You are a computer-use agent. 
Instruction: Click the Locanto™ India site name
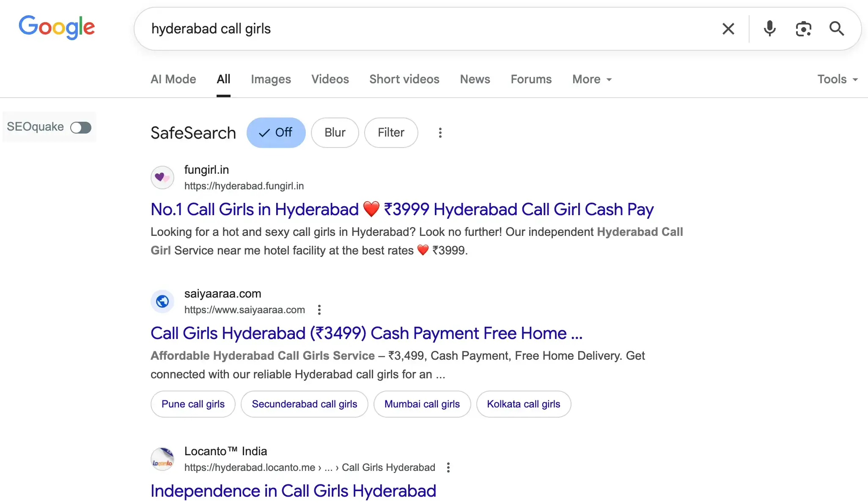click(x=225, y=451)
